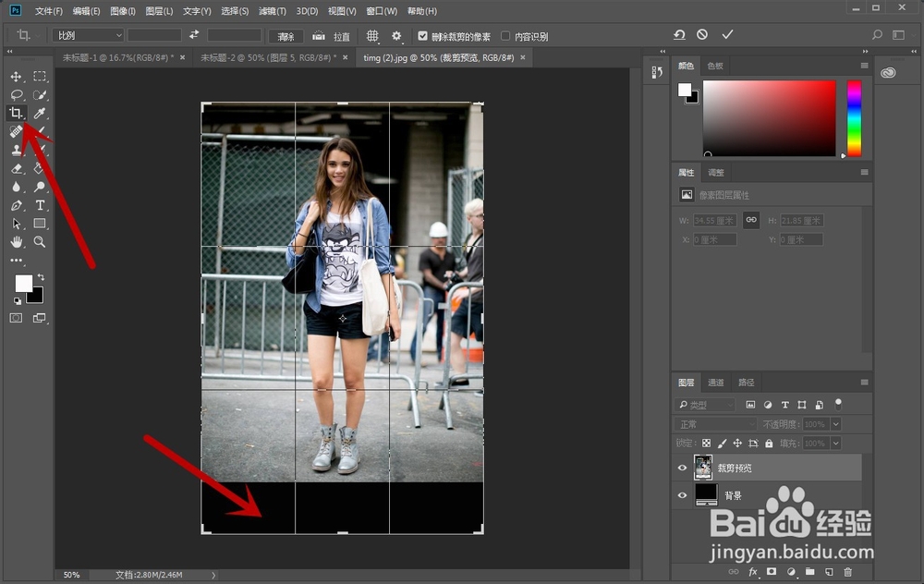This screenshot has width=924, height=584.
Task: Select the Horizontal Type tool
Action: (x=40, y=205)
